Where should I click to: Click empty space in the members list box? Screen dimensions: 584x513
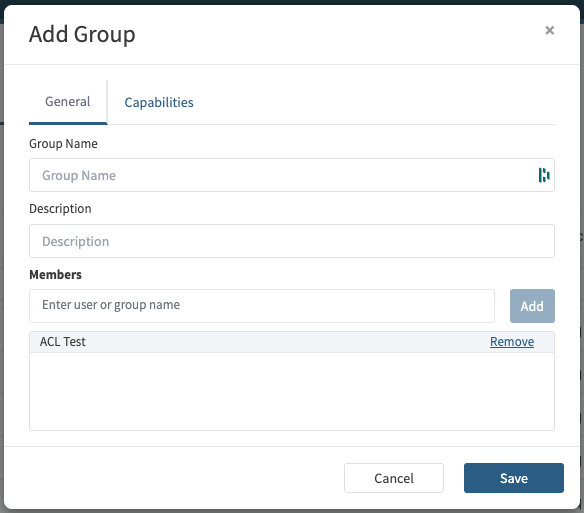292,391
